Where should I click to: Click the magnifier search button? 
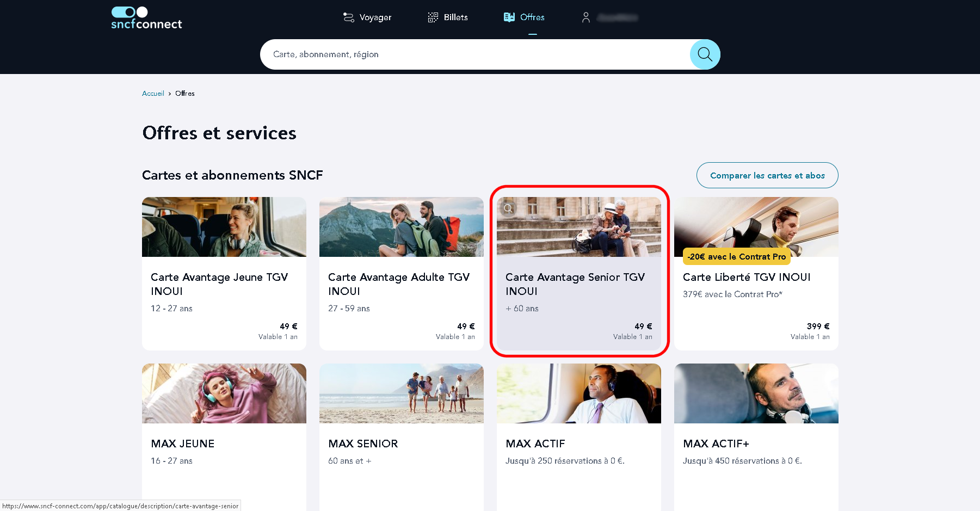[705, 54]
